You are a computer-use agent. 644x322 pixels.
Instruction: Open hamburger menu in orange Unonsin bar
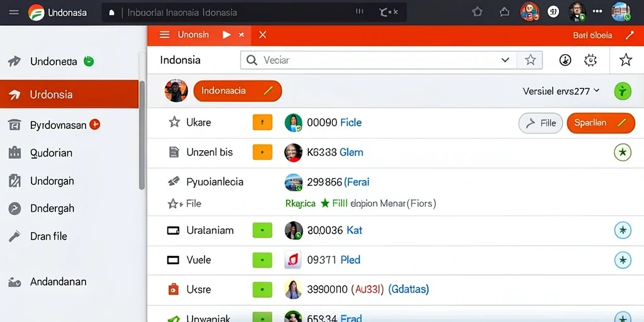tap(164, 35)
